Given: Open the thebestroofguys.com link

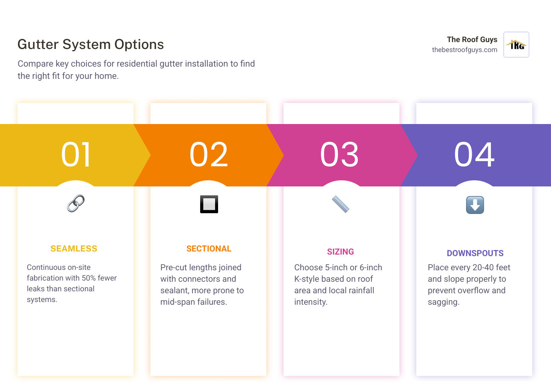Looking at the screenshot, I should [465, 50].
